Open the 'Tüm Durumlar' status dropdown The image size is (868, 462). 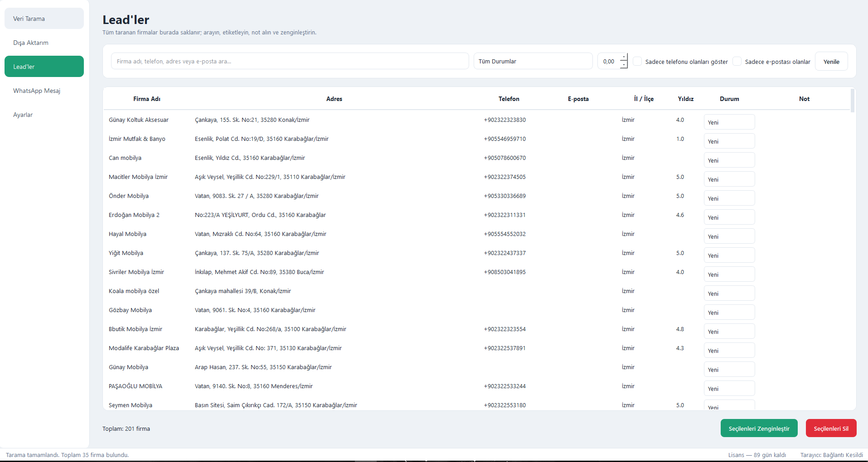click(x=533, y=61)
